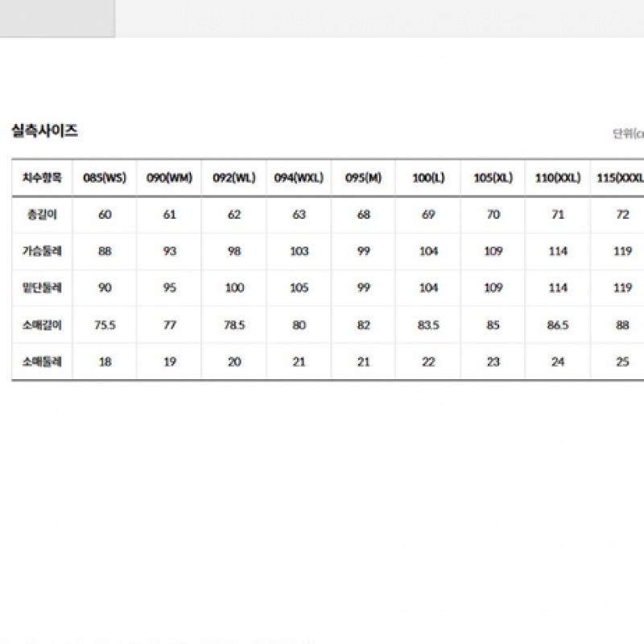
Task: Click the 실측사이즈 section heading
Action: pos(45,131)
